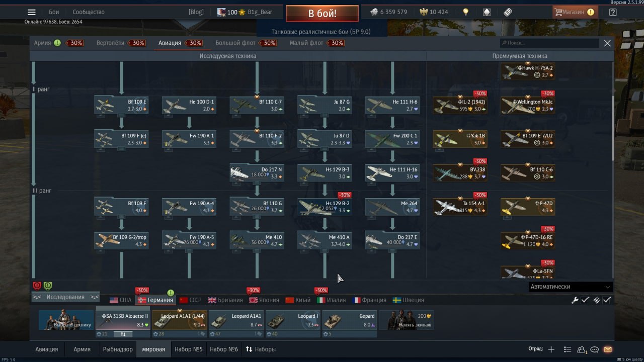
Task: Select the СССР nation tab
Action: click(x=190, y=300)
